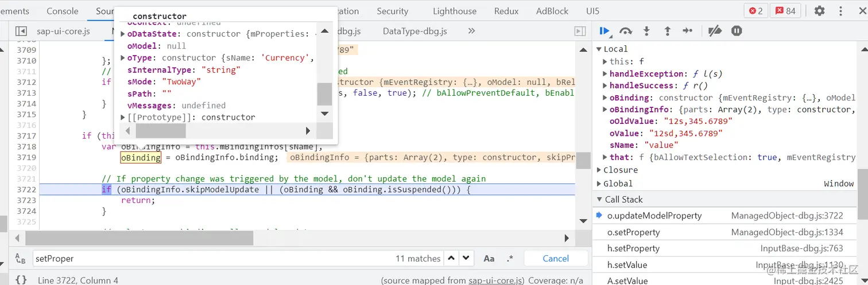The height and width of the screenshot is (285, 868).
Task: Set breakpoint on line 3719 gutter
Action: point(26,157)
